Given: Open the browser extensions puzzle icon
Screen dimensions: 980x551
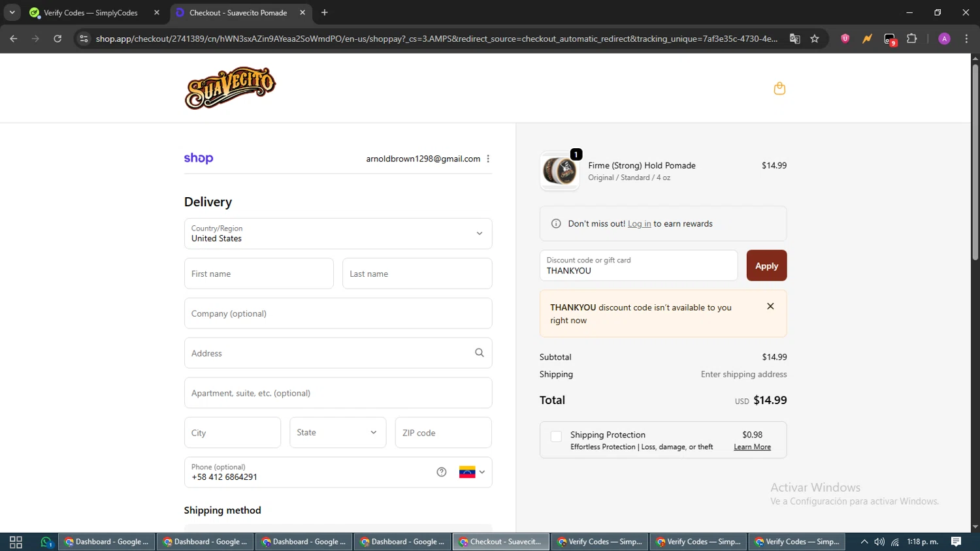Looking at the screenshot, I should pyautogui.click(x=912, y=39).
